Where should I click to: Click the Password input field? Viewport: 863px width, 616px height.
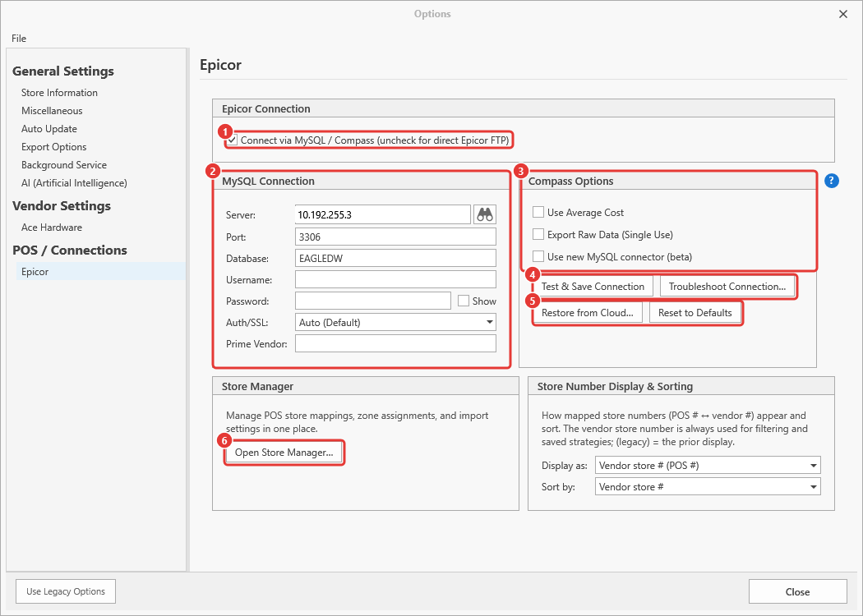click(373, 301)
